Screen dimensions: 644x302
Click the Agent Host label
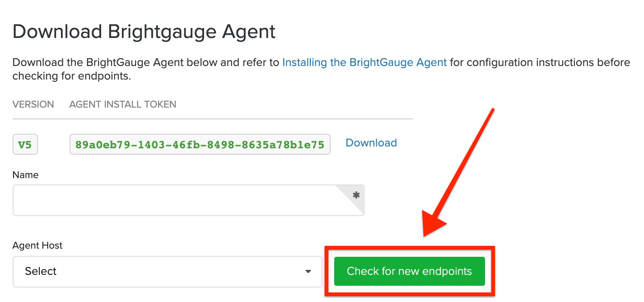37,245
